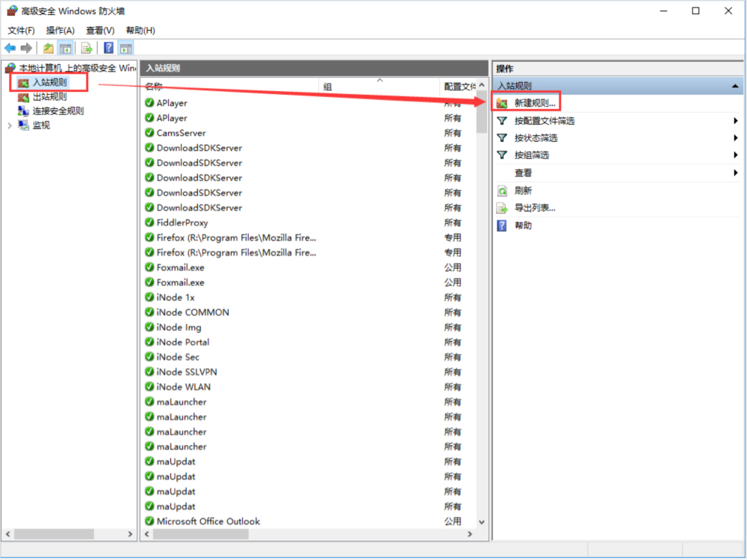Click 帮助 in the actions pane
Image resolution: width=747 pixels, height=560 pixels.
tap(523, 225)
